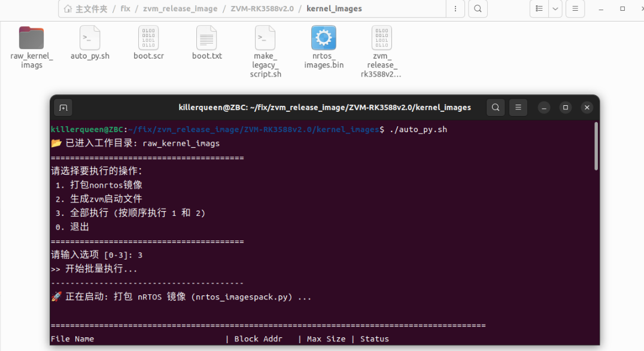This screenshot has height=351, width=644.
Task: Click the terminal vertical scrollbar
Action: pyautogui.click(x=596, y=146)
